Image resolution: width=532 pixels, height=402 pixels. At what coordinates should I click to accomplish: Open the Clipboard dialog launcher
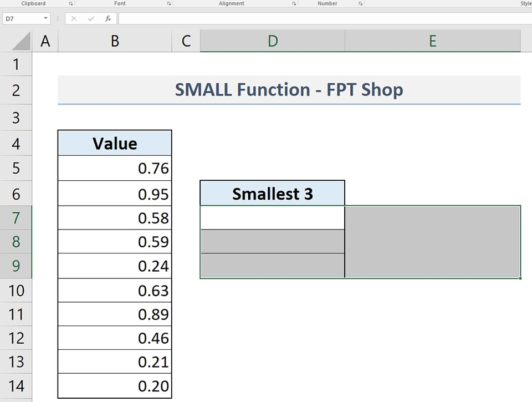(70, 3)
